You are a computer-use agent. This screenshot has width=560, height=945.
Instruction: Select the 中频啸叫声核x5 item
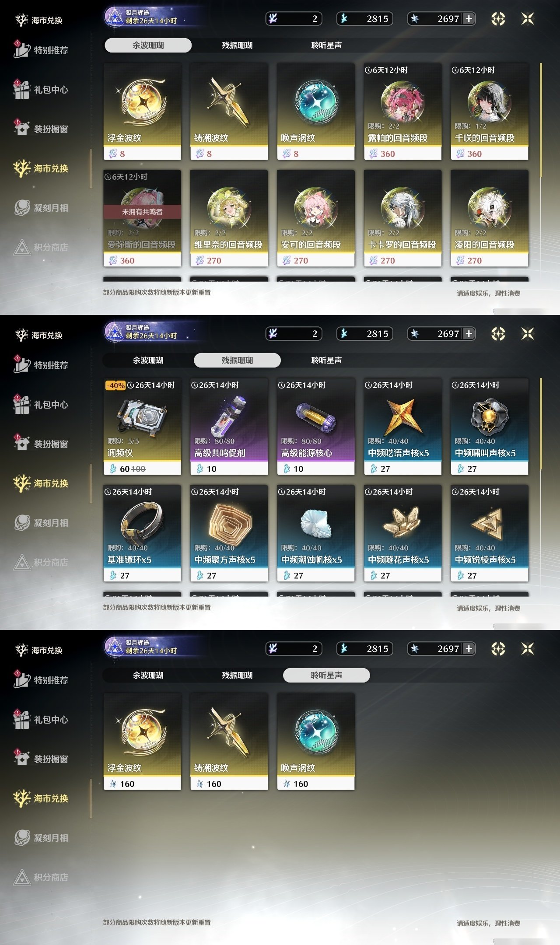(x=490, y=427)
